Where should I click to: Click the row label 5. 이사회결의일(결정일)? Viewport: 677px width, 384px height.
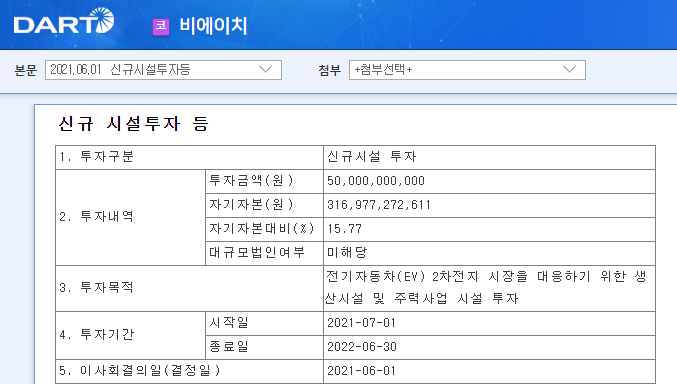[x=140, y=371]
